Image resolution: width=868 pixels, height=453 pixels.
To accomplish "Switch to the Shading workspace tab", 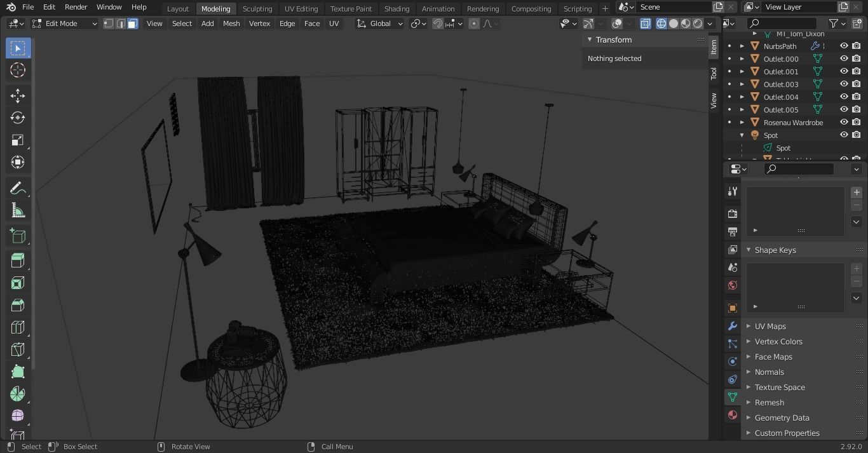I will click(x=397, y=8).
